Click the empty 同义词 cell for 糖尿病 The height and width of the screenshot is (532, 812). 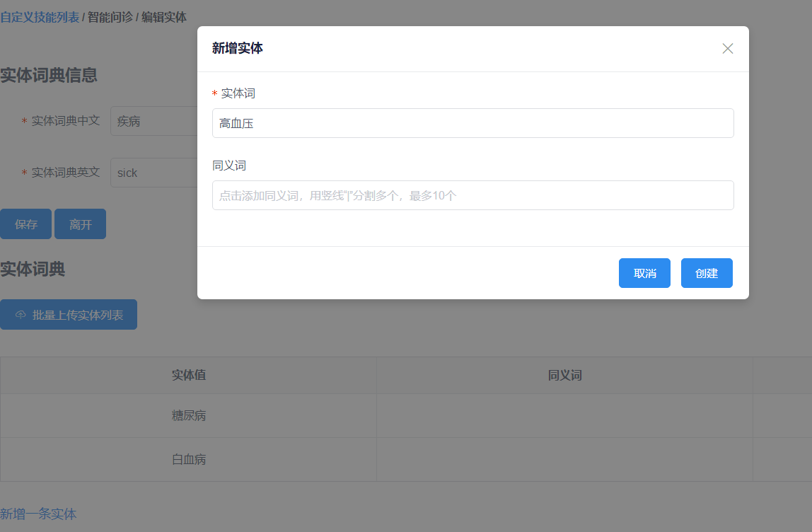(564, 416)
